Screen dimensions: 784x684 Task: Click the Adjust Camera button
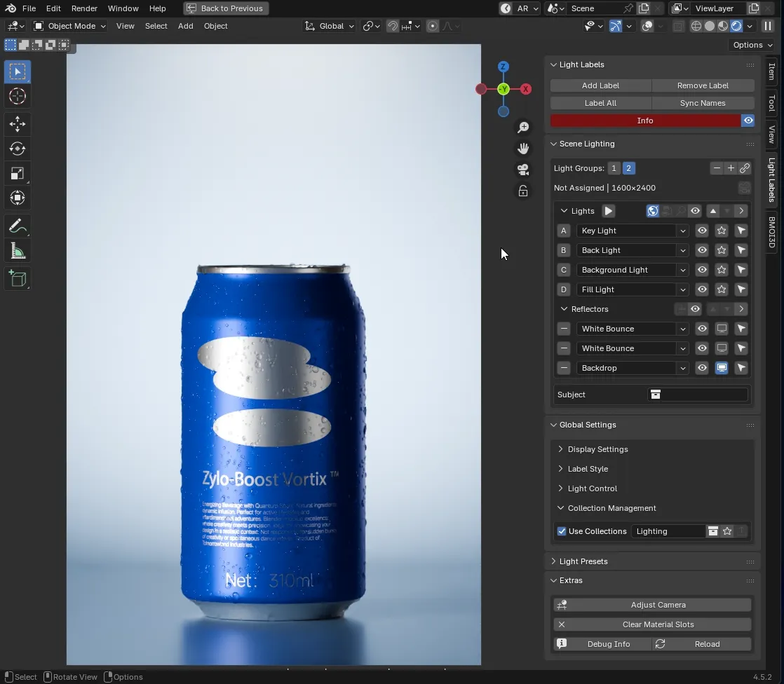pyautogui.click(x=652, y=605)
